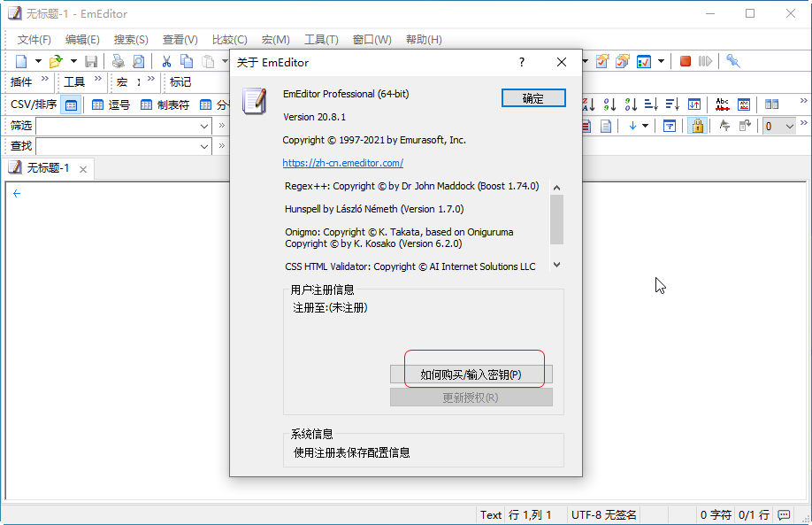Screen dimensions: 812x525
Task: Click the stacked-pages properties icon with checkmarks
Action: click(x=623, y=61)
